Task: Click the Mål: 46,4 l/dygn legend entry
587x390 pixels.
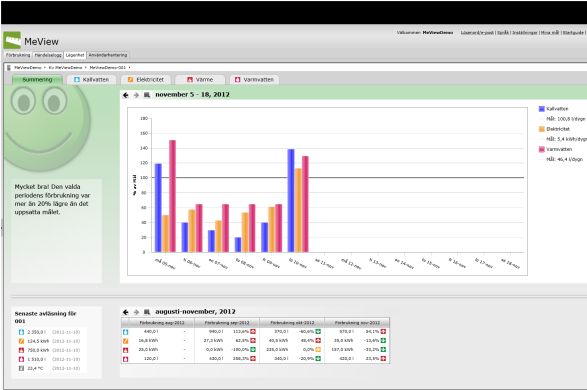Action: pyautogui.click(x=564, y=159)
